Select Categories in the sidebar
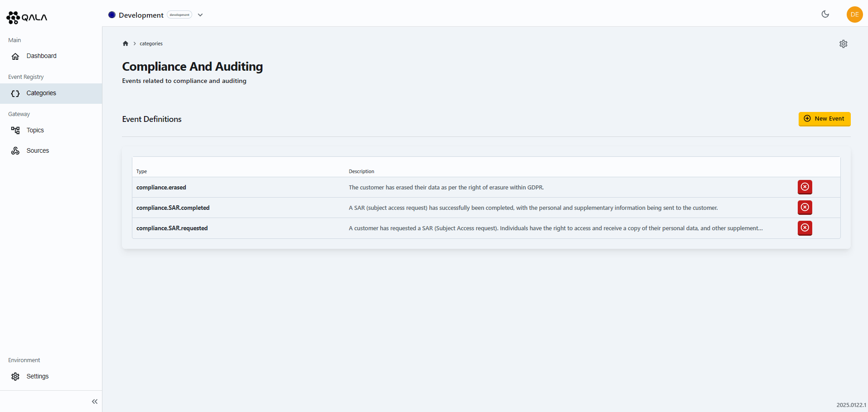 point(41,93)
